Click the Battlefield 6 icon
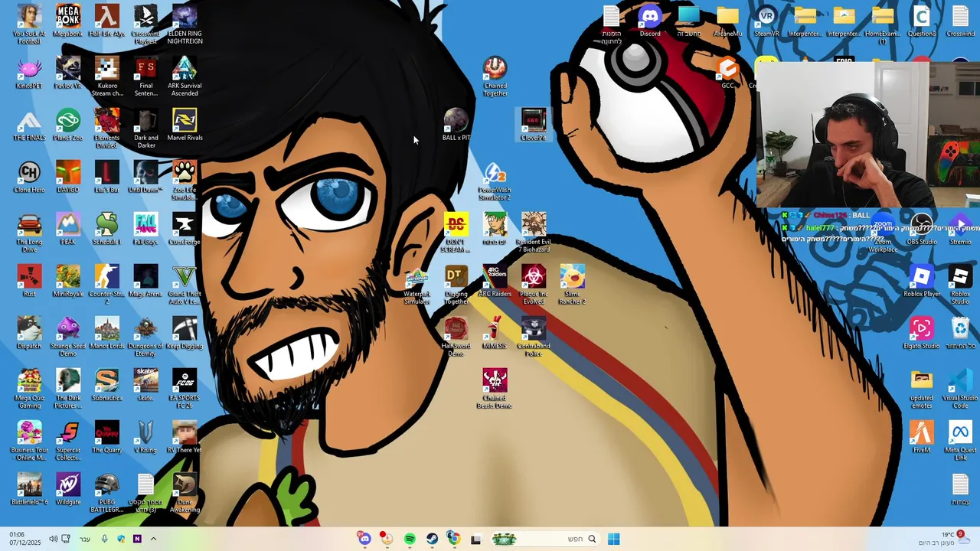The height and width of the screenshot is (551, 980). tap(29, 489)
